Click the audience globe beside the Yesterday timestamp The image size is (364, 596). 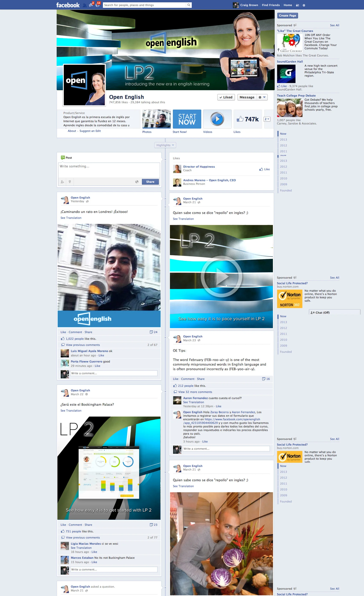(87, 201)
